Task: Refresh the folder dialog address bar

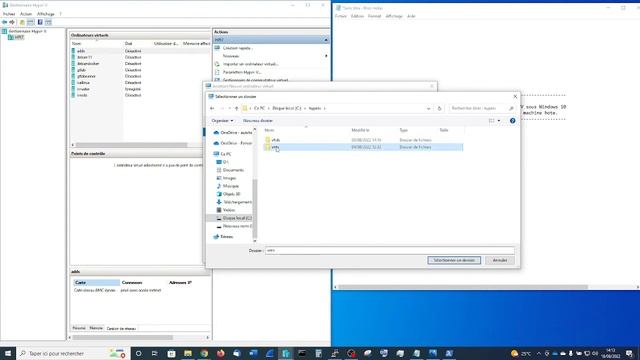Action: pos(440,109)
